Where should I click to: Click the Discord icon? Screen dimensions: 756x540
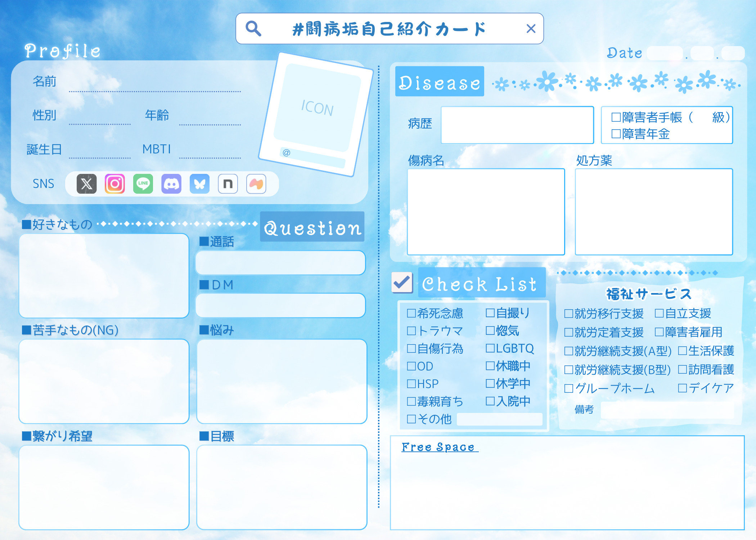tap(171, 184)
